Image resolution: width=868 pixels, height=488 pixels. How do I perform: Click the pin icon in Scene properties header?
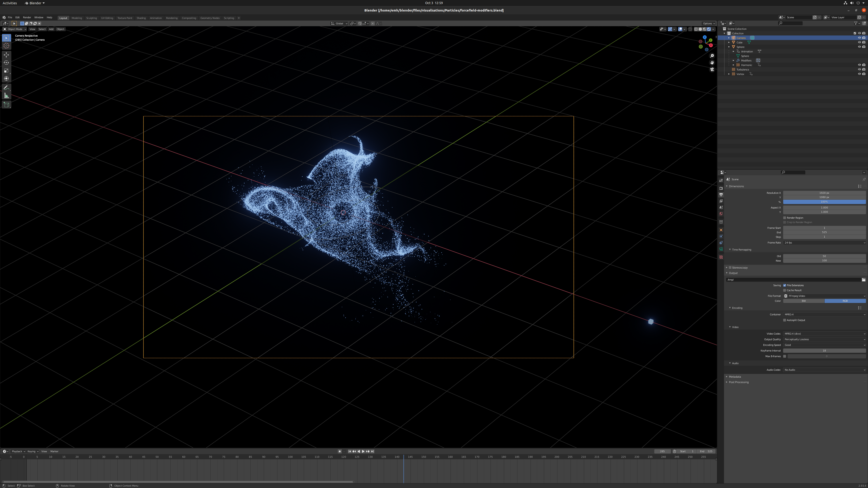tap(864, 180)
